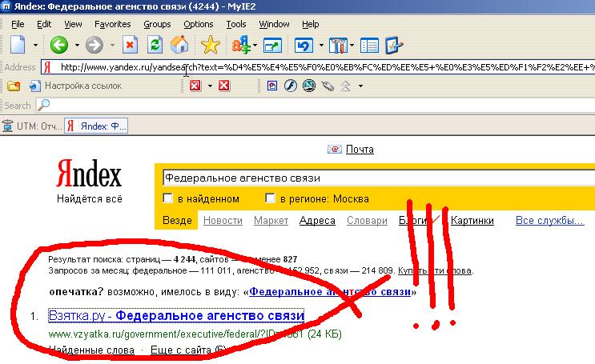The width and height of the screenshot is (595, 364).
Task: Click the Yandex search query field
Action: pyautogui.click(x=379, y=178)
